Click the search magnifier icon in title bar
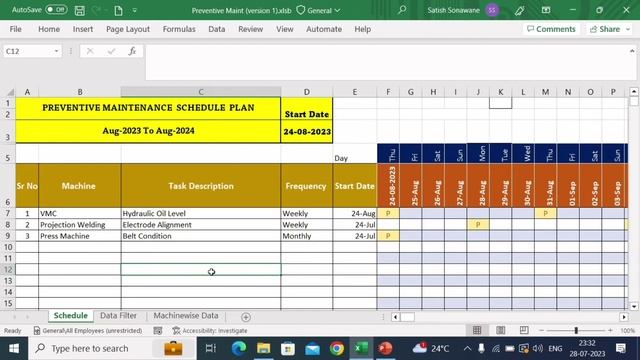The image size is (640, 360). click(402, 10)
